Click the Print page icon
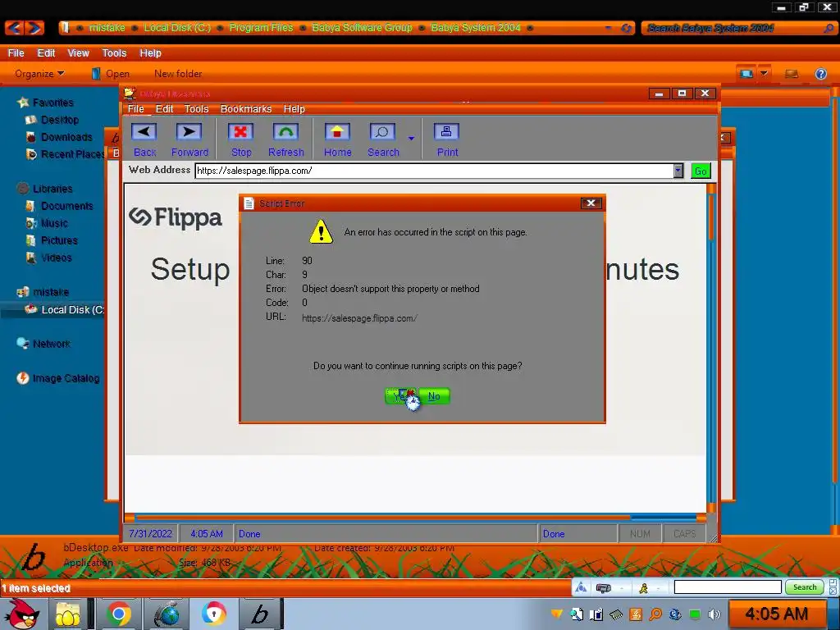 pyautogui.click(x=446, y=132)
